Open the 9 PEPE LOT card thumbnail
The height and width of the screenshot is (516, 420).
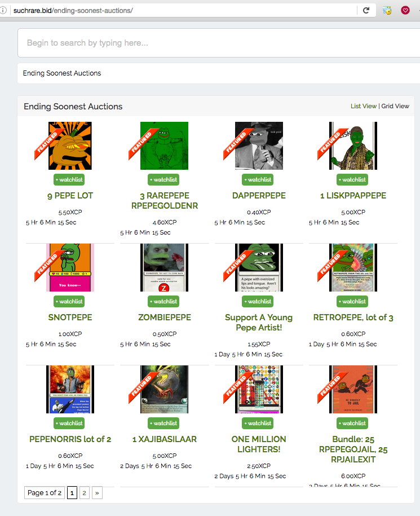[x=70, y=146]
